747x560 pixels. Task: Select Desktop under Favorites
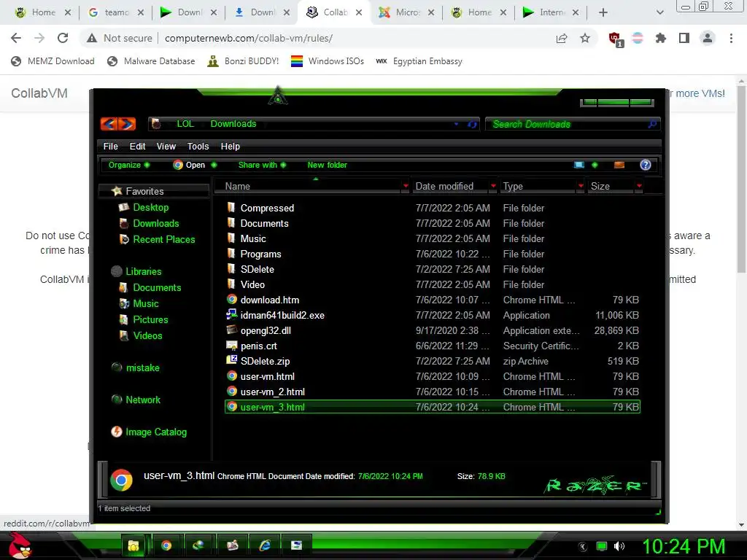coord(150,207)
